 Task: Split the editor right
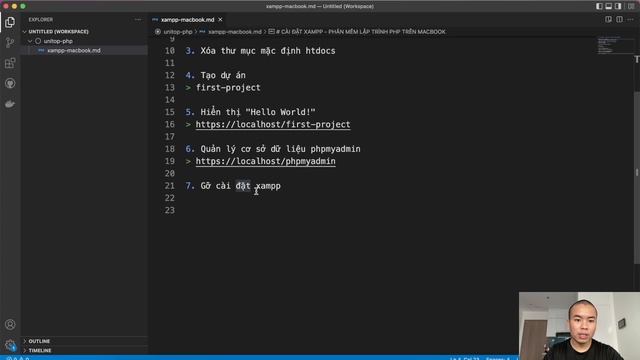pyautogui.click(x=620, y=19)
